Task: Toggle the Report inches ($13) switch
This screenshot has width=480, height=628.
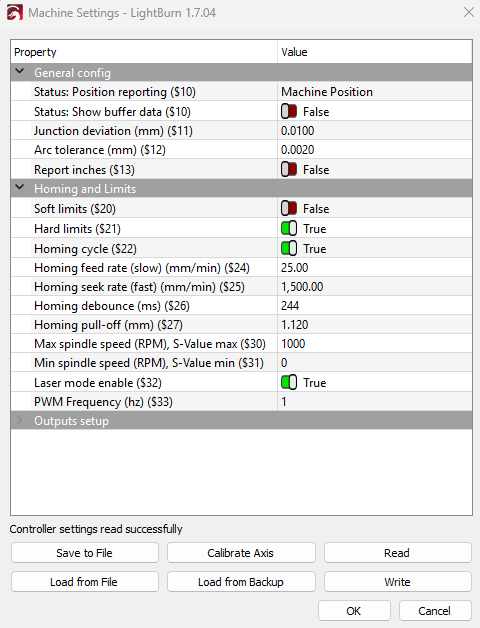Action: [289, 170]
